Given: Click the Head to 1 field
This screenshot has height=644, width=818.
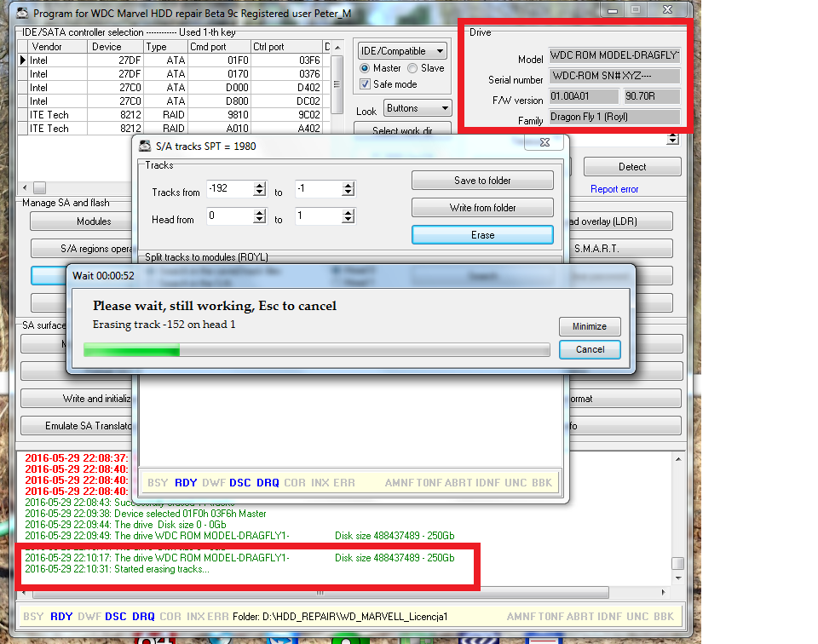Looking at the screenshot, I should point(319,216).
